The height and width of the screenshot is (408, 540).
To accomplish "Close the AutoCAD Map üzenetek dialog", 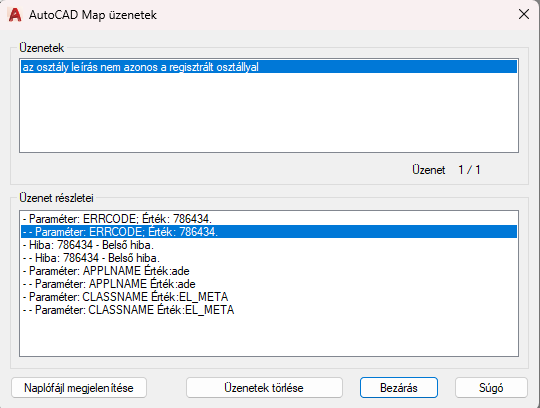I will pos(524,14).
